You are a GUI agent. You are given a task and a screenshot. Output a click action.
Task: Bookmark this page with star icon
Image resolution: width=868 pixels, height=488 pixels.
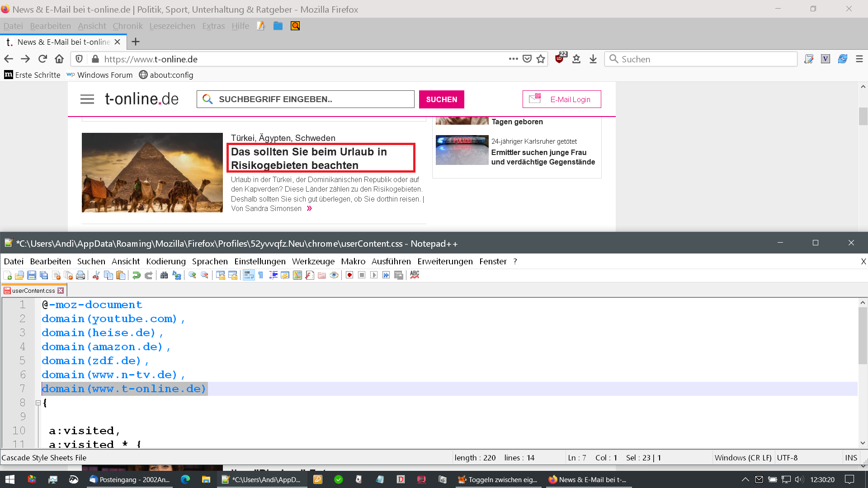point(541,59)
